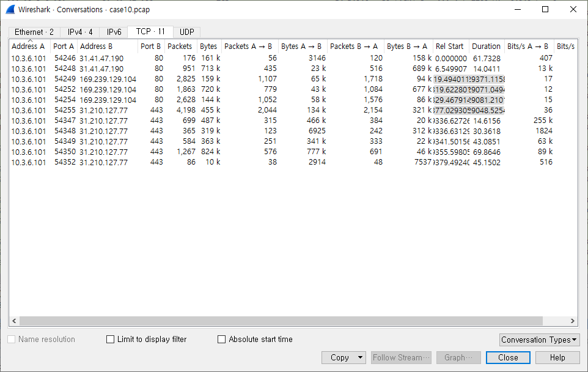Sort by Bytes column header
588x372 pixels.
(209, 46)
